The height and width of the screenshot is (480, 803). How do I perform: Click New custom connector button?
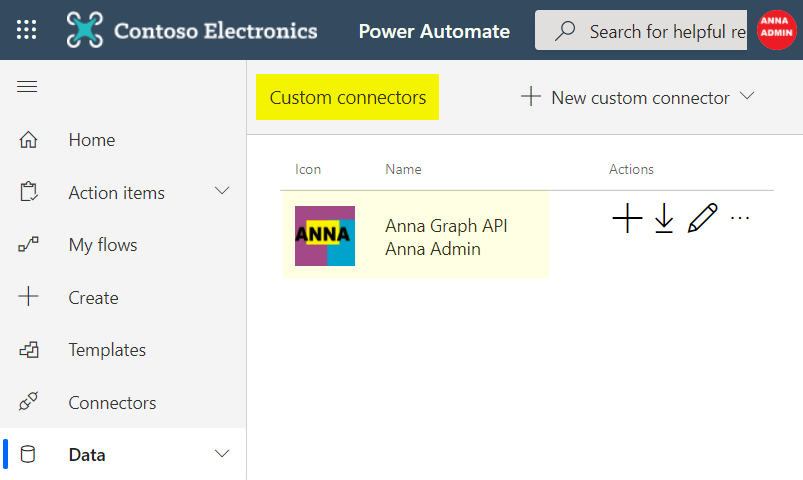point(638,97)
